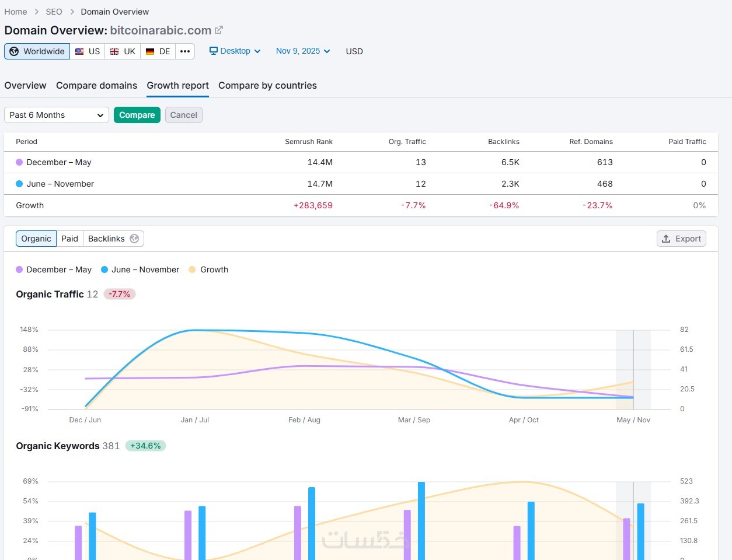Toggle December – May legend series
Image resolution: width=732 pixels, height=560 pixels.
point(54,269)
